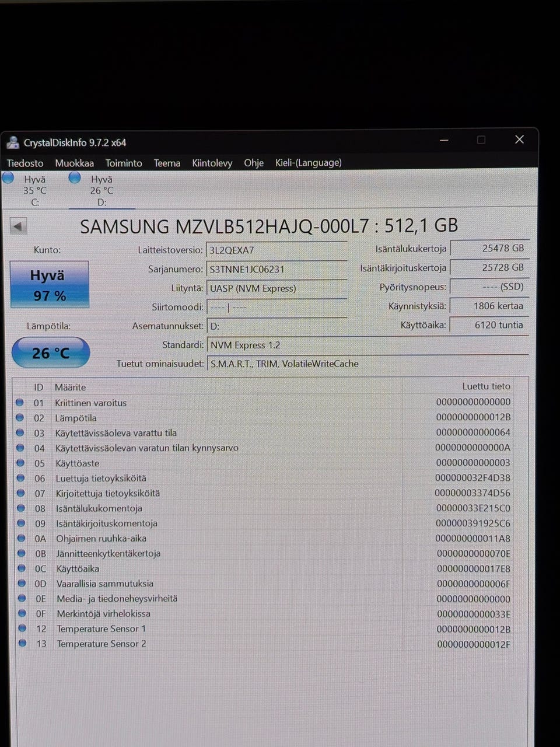Click the Käynnistyksiä value 1806 kertaa

(x=489, y=306)
